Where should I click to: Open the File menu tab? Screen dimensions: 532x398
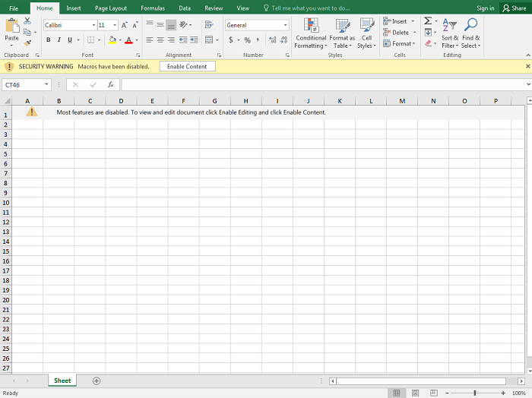tap(14, 8)
